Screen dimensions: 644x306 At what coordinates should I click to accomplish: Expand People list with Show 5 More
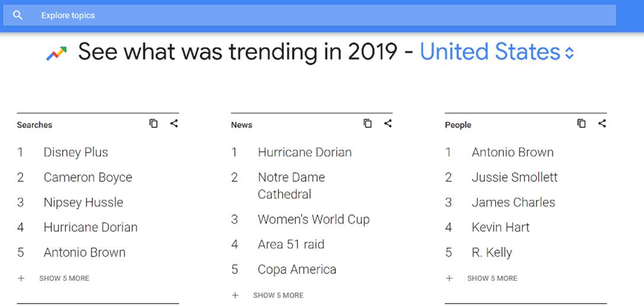pos(492,278)
